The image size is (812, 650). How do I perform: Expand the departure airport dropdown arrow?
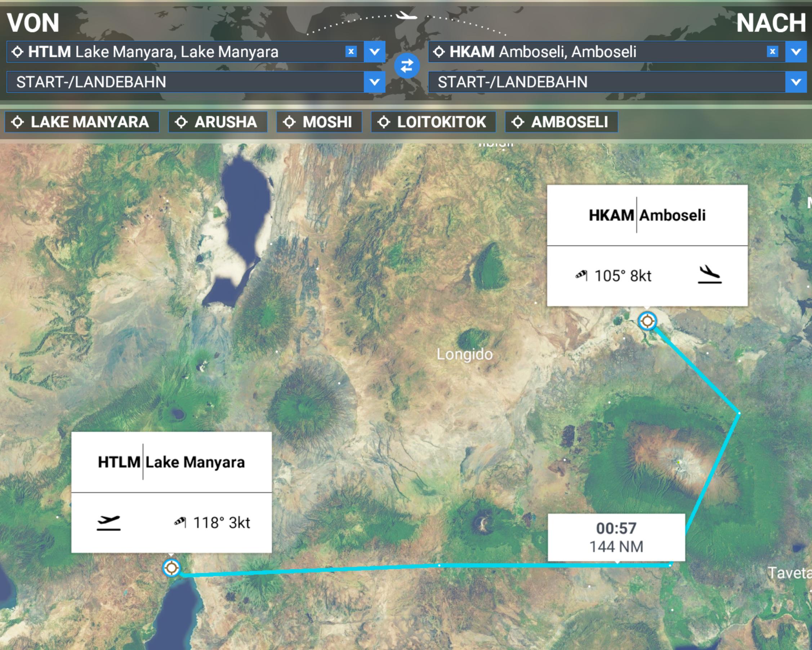pos(374,51)
